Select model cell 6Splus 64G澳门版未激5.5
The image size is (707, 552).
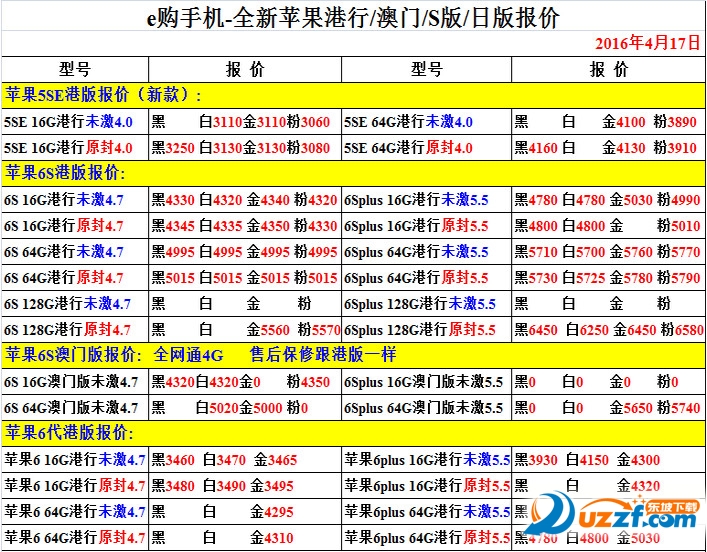pyautogui.click(x=423, y=408)
